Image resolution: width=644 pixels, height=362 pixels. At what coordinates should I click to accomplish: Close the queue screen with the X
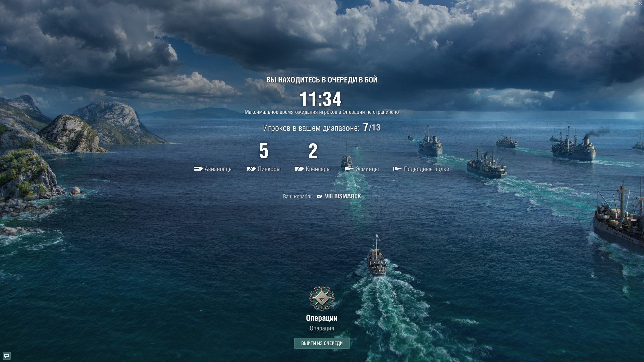(640, 4)
